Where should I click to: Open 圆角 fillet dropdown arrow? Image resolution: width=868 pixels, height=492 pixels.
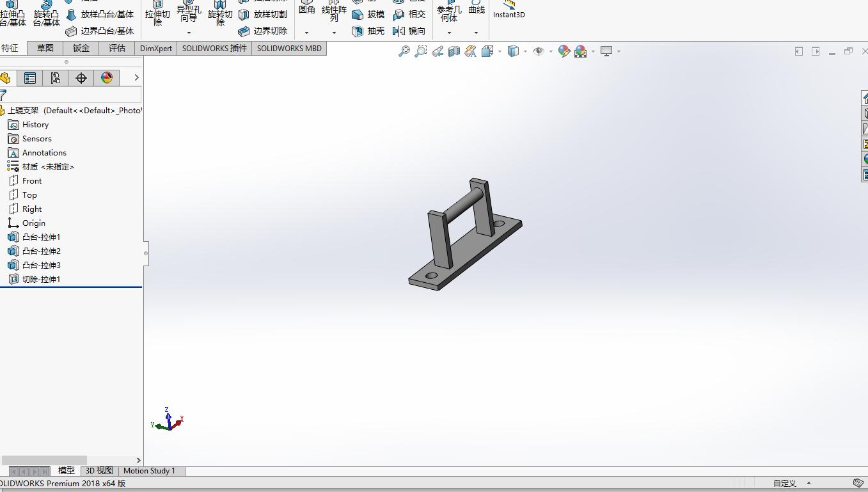[306, 33]
